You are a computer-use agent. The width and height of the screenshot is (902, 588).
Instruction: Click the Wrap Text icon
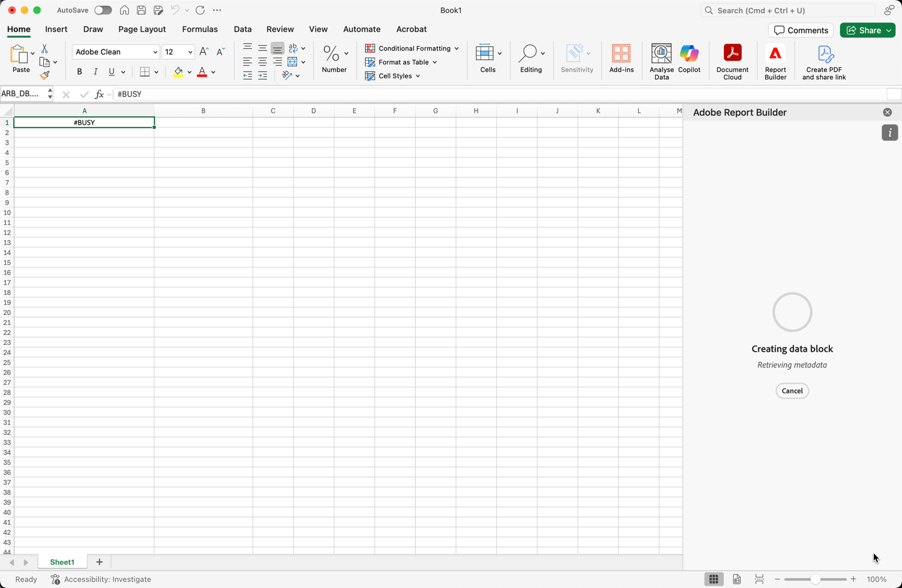(x=293, y=48)
